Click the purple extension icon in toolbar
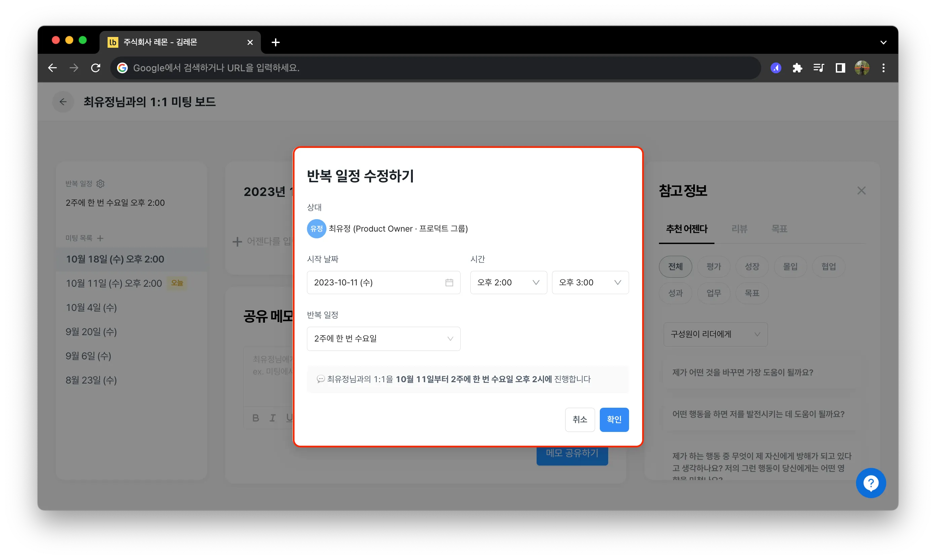Viewport: 936px width, 560px height. click(776, 68)
